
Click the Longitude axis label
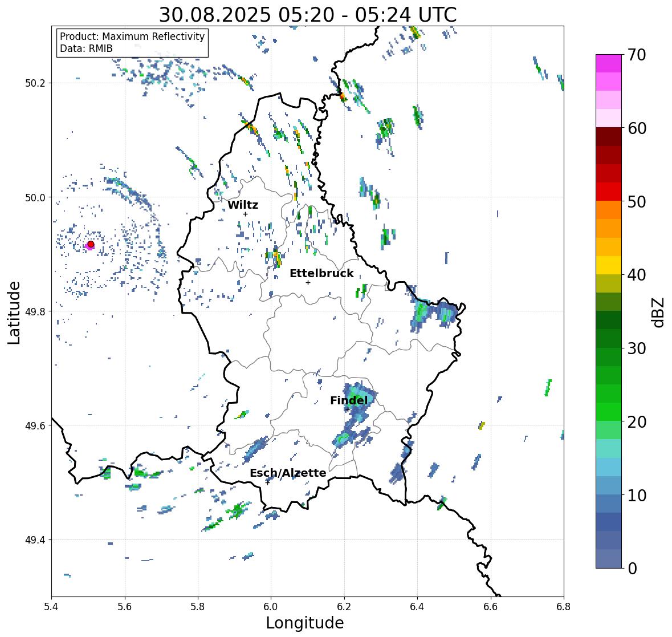pyautogui.click(x=305, y=623)
